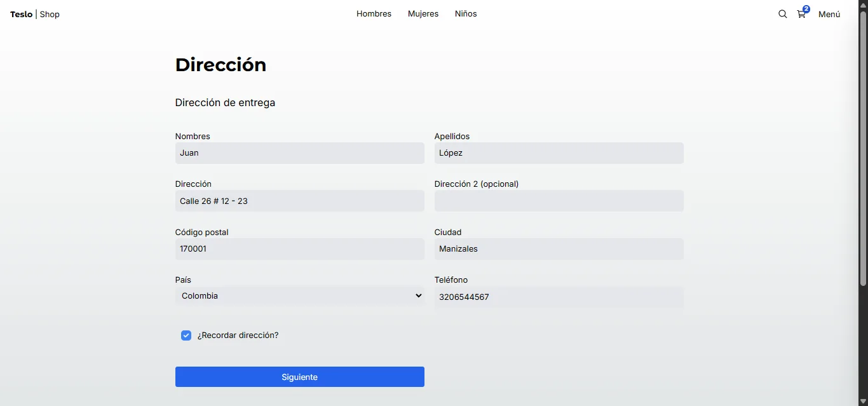Open the Mujeres category
The image size is (868, 406).
423,14
